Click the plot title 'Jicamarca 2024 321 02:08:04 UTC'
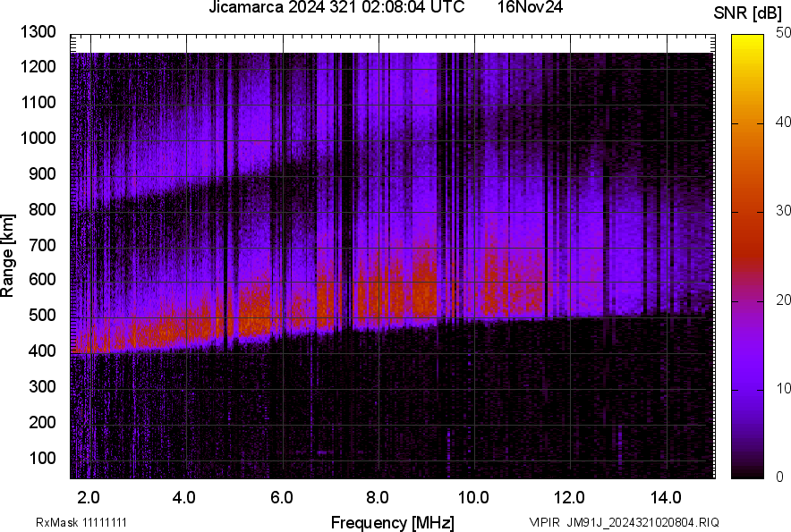 click(336, 7)
